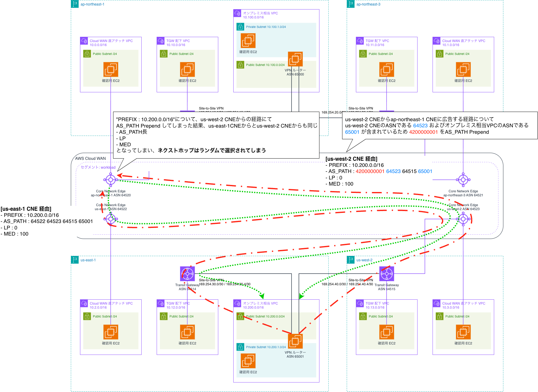Click the 'VPN ルーター ASN 65001' label
Image resolution: width=538 pixels, height=392 pixels.
point(295,355)
